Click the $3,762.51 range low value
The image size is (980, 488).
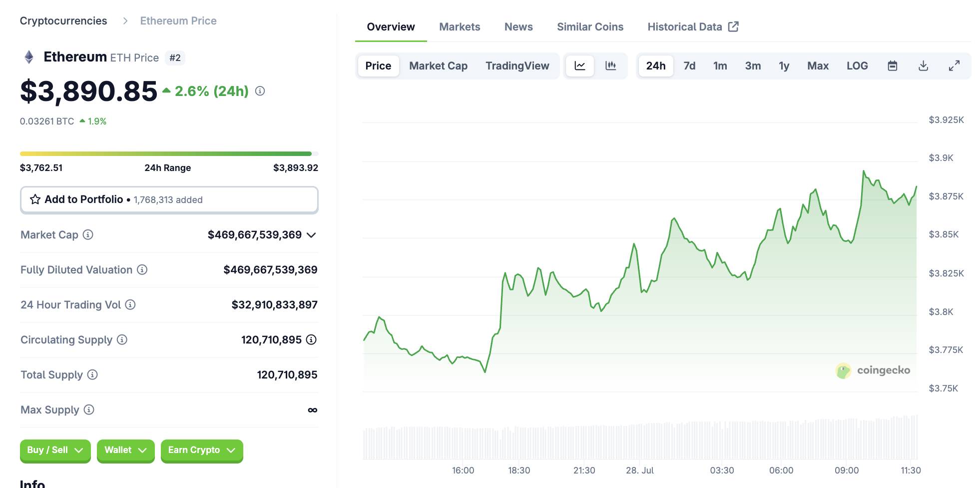[41, 167]
